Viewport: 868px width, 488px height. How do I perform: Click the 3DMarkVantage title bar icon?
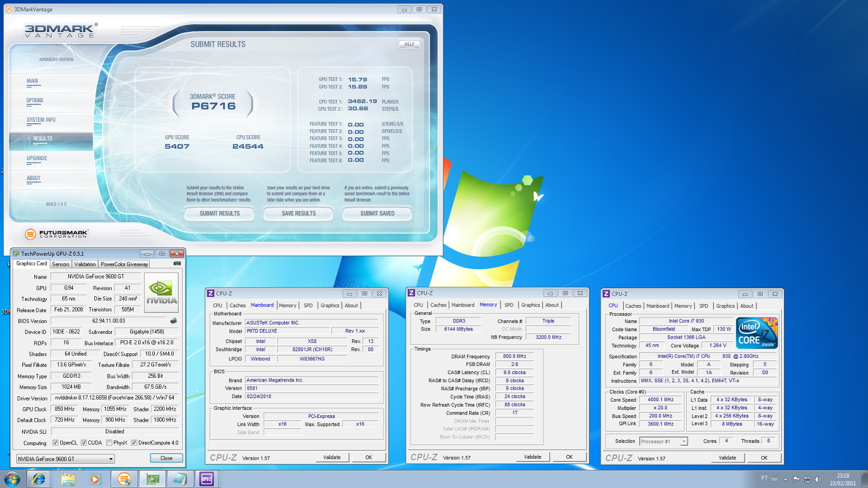(9, 9)
